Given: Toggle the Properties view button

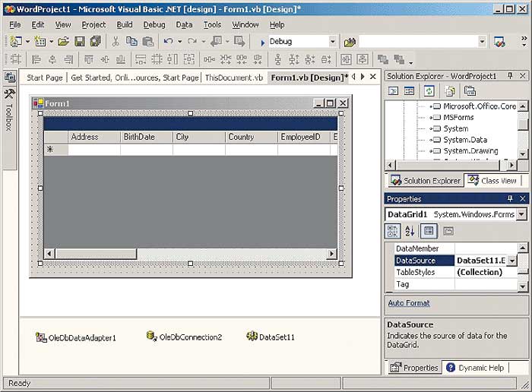Looking at the screenshot, I should [x=429, y=231].
